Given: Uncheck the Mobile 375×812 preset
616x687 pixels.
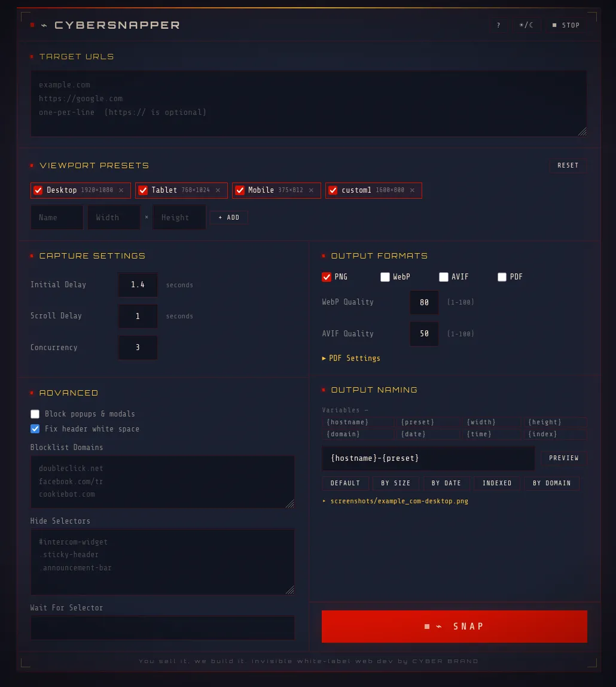Looking at the screenshot, I should click(x=239, y=190).
